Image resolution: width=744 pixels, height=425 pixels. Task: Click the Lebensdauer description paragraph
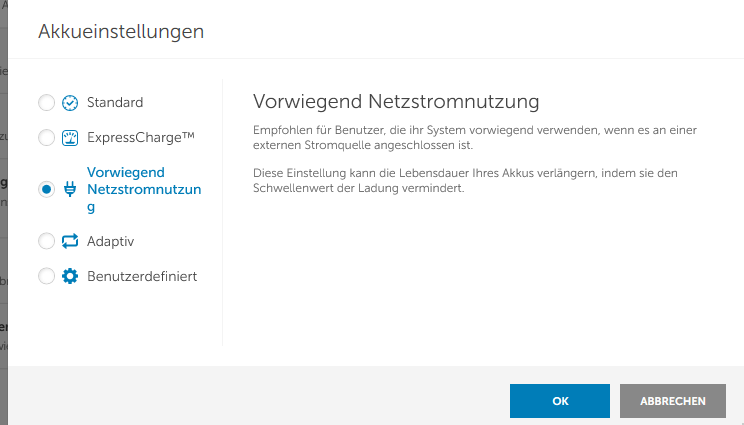pos(465,180)
